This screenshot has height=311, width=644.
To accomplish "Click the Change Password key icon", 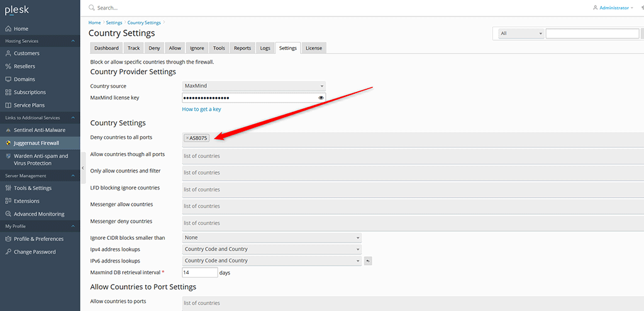I will coord(8,252).
